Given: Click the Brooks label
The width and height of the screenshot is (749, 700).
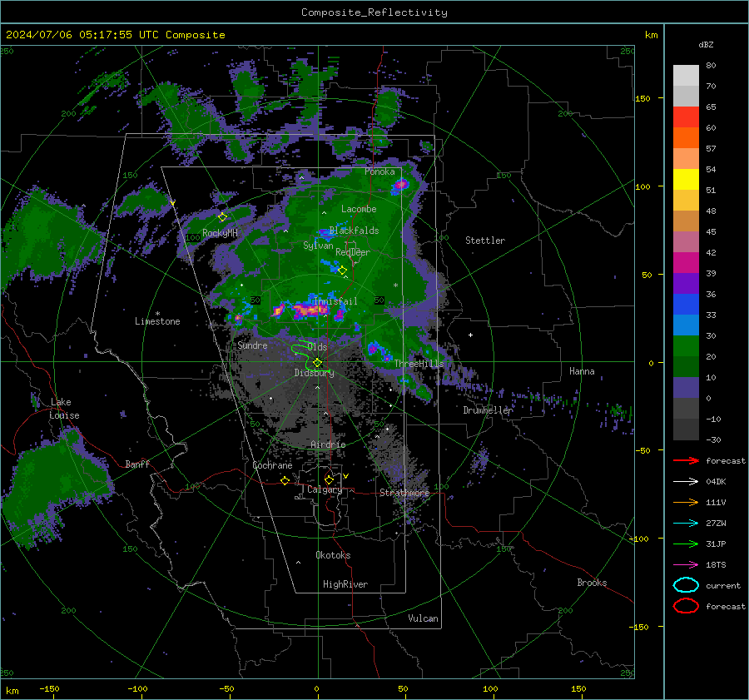Looking at the screenshot, I should tap(592, 583).
